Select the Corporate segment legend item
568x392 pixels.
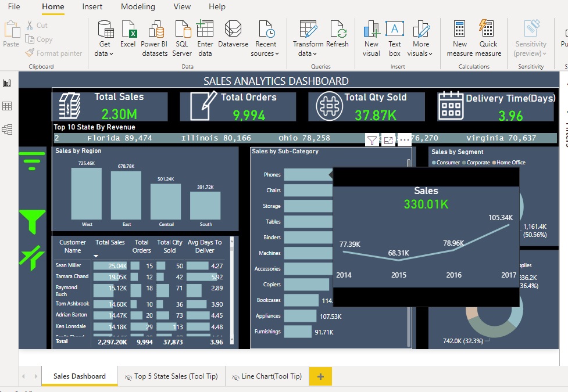pos(476,163)
